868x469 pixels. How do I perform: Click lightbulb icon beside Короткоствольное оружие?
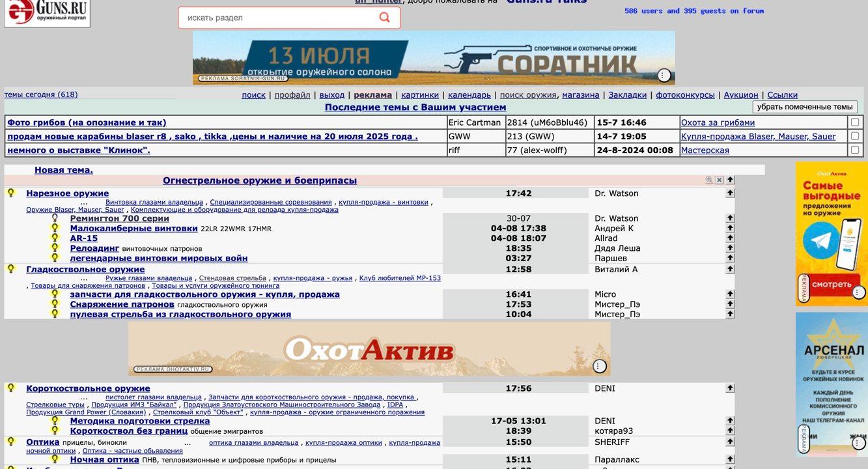[x=10, y=388]
